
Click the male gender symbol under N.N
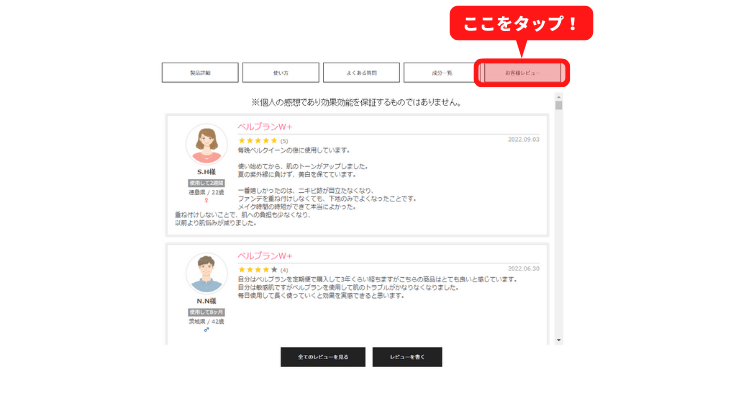[207, 329]
